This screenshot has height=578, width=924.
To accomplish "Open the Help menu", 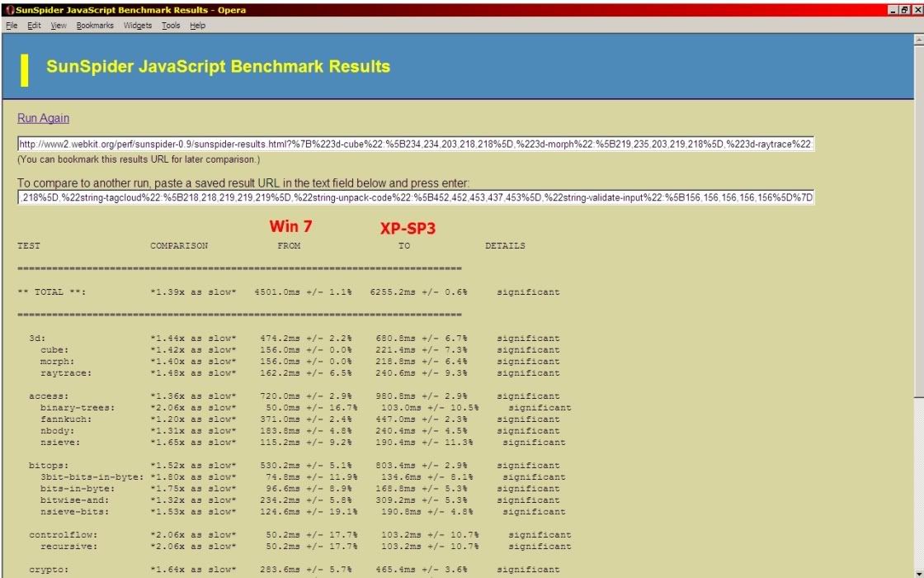I will [197, 26].
